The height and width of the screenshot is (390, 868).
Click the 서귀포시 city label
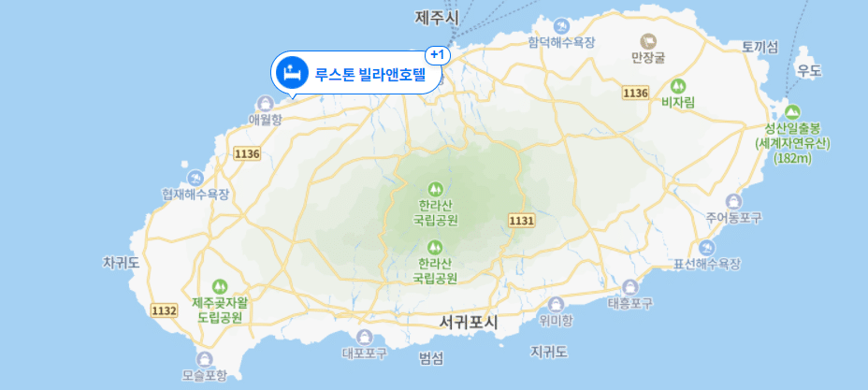469,322
